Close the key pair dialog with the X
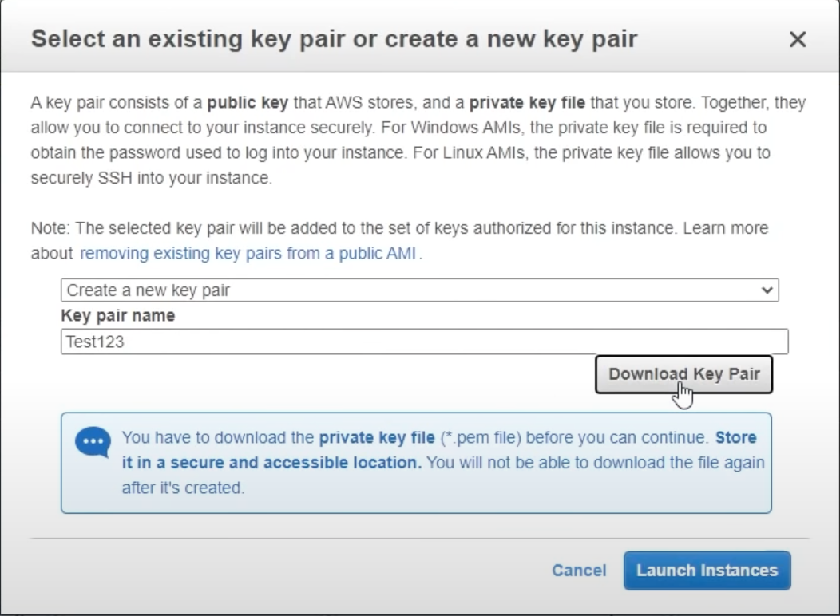 pos(797,40)
